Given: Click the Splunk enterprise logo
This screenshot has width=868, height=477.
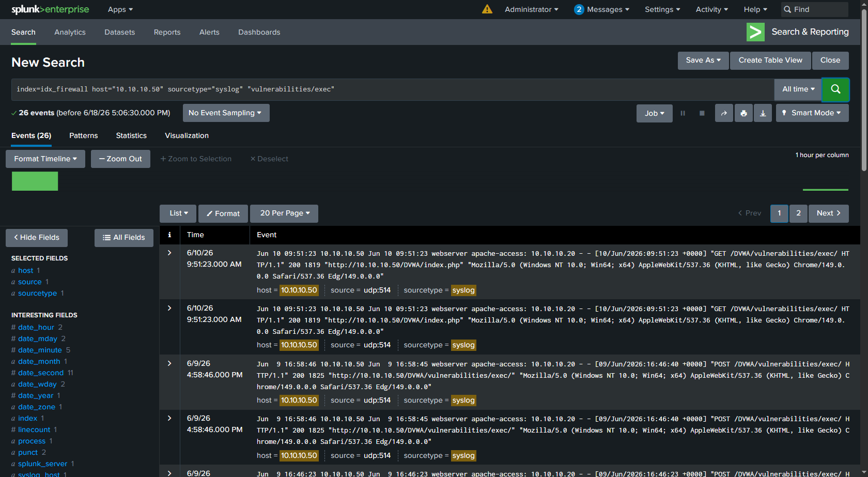Looking at the screenshot, I should (x=50, y=9).
